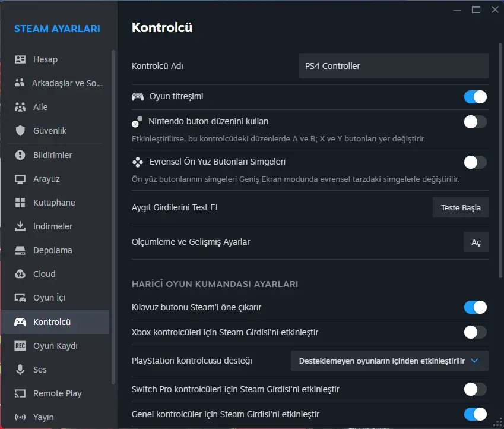Maximize the settings window
This screenshot has width=504, height=429.
tap(476, 10)
